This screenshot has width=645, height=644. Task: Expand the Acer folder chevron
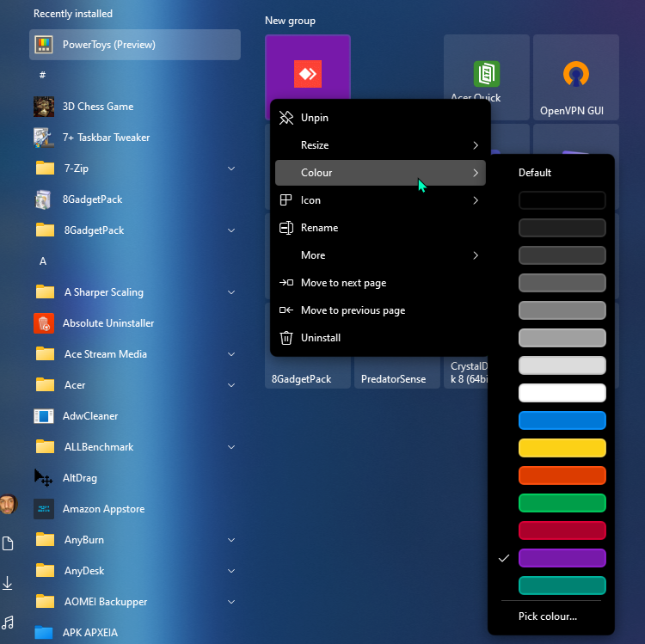click(231, 385)
